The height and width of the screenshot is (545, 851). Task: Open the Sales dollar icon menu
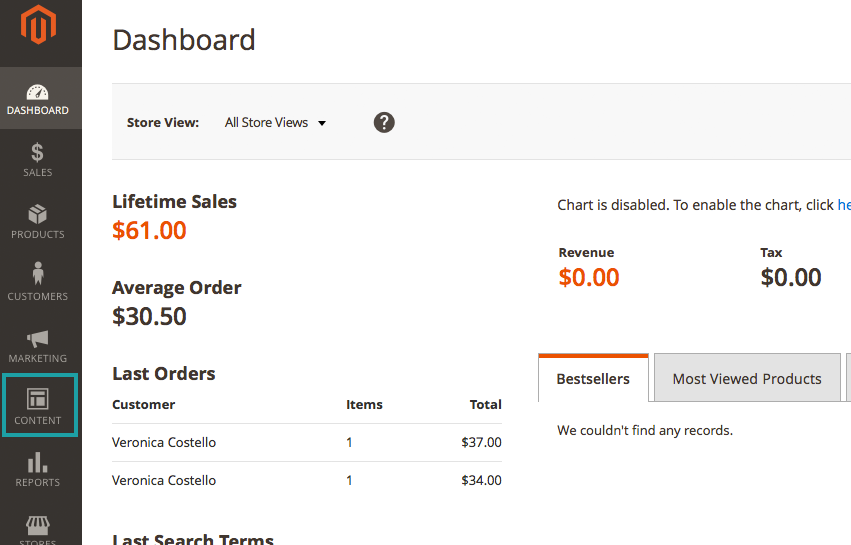point(38,160)
